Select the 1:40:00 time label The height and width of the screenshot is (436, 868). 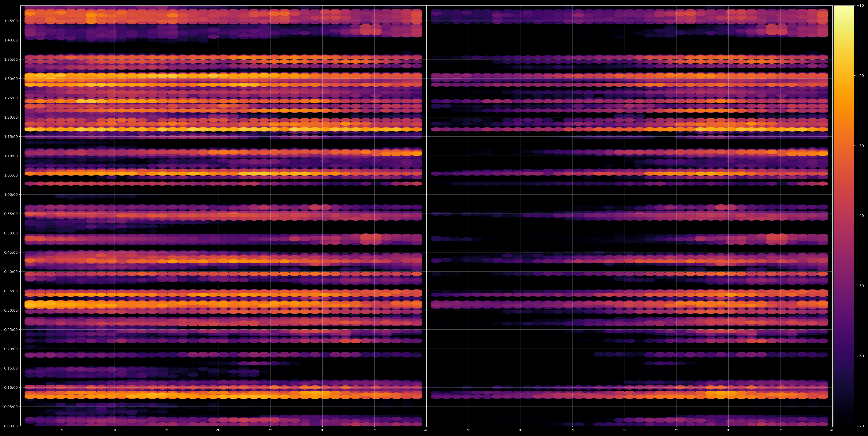pos(11,40)
